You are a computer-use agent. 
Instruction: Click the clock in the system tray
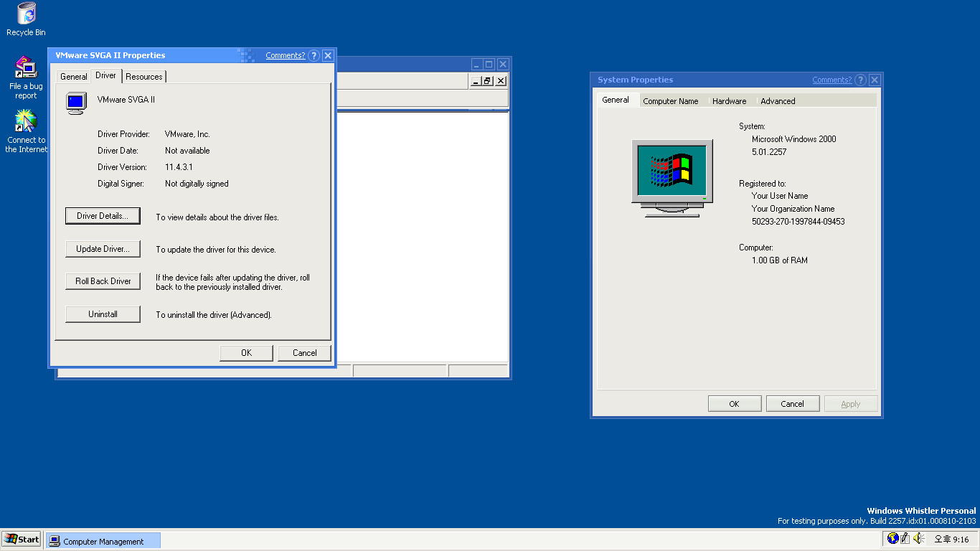(951, 540)
